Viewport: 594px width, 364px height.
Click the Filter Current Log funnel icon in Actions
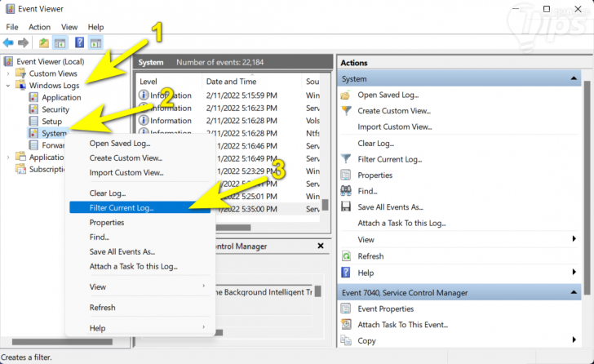pyautogui.click(x=346, y=158)
